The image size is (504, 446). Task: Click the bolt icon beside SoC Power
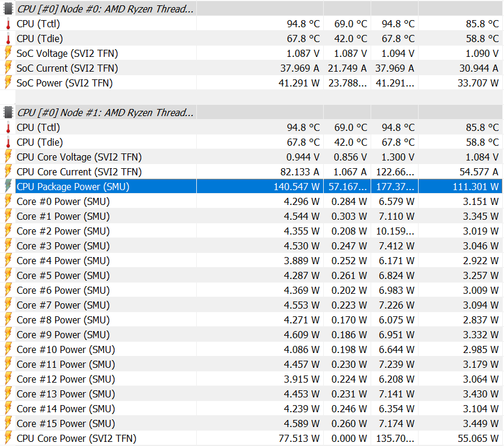pyautogui.click(x=8, y=83)
